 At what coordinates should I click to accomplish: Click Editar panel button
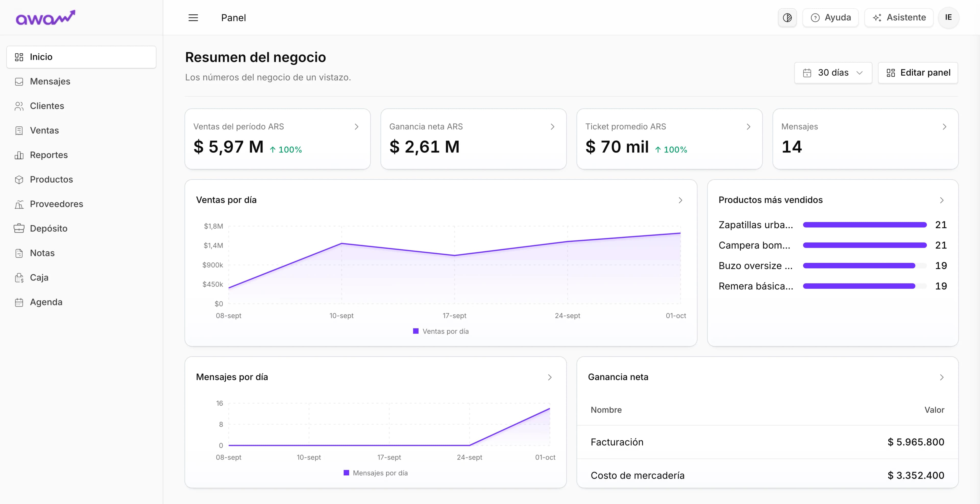point(918,73)
